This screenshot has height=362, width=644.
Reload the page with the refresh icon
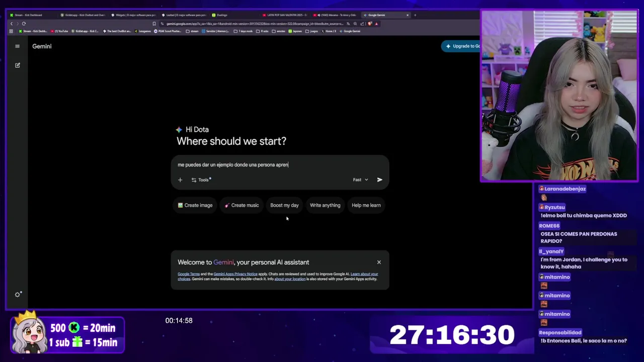coord(24,24)
